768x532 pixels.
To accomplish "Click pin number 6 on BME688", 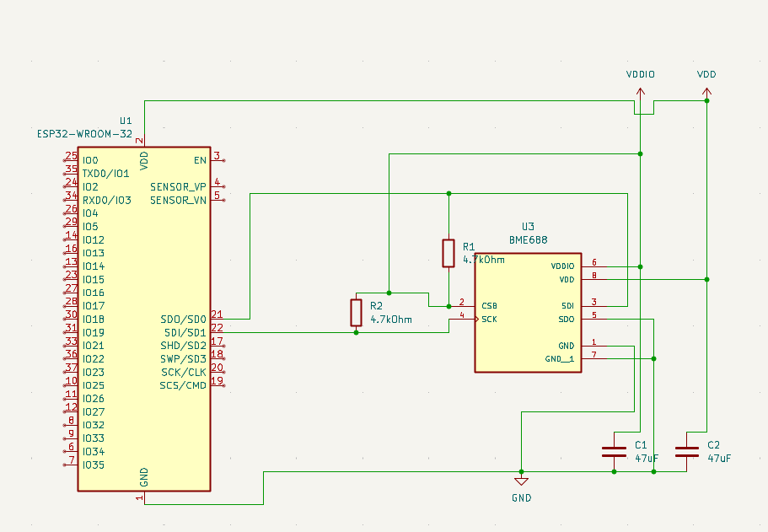I will point(594,262).
